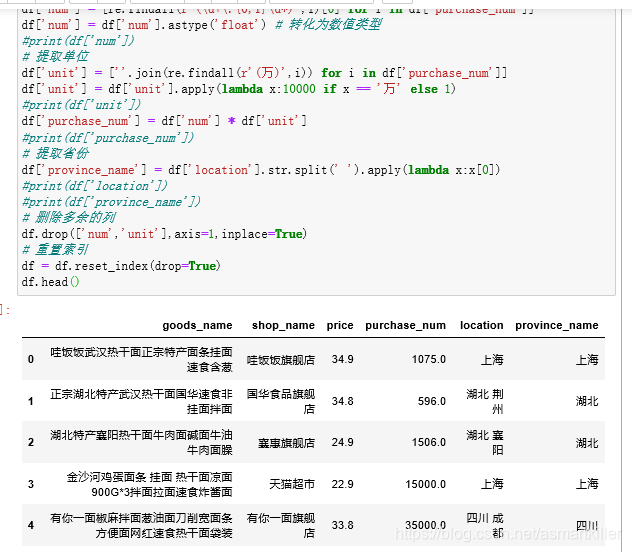Click location cell 四川 成都

485,525
